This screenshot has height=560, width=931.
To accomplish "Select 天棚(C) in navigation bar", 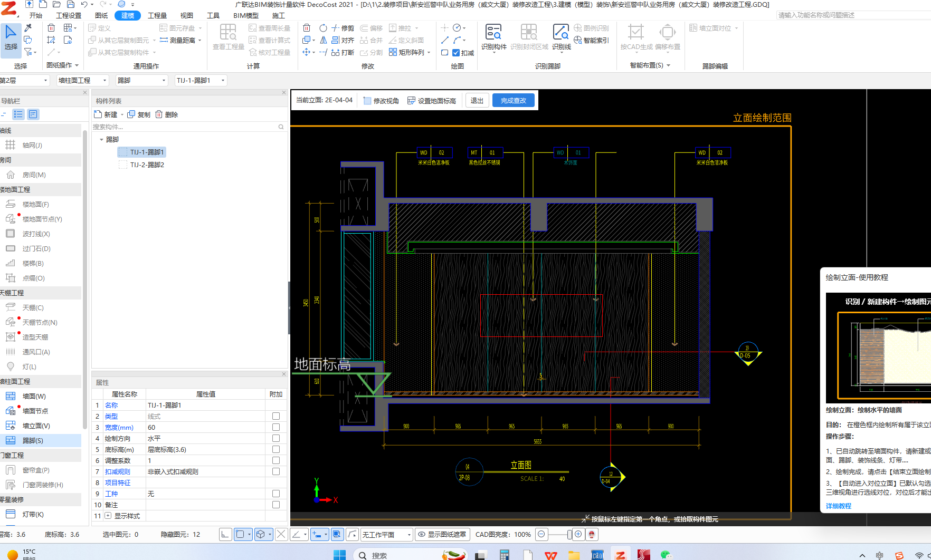I will coord(33,307).
